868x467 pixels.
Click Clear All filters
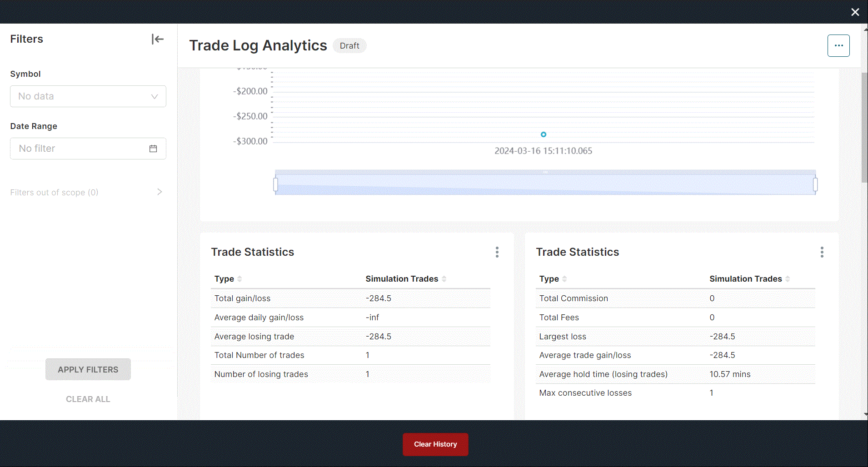point(88,399)
